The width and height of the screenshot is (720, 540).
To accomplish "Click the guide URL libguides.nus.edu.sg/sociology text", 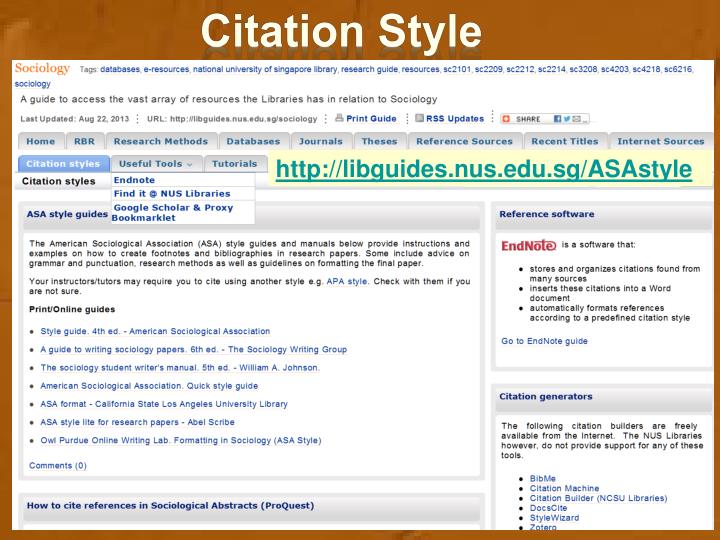I will pyautogui.click(x=244, y=119).
